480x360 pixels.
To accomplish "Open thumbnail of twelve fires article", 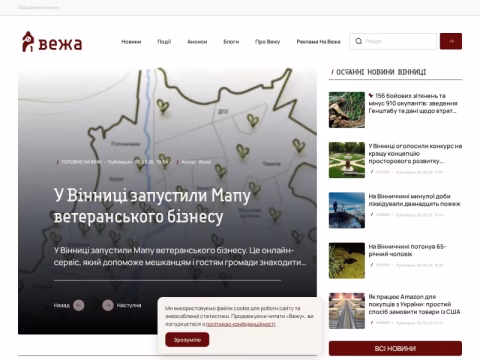I will (347, 210).
